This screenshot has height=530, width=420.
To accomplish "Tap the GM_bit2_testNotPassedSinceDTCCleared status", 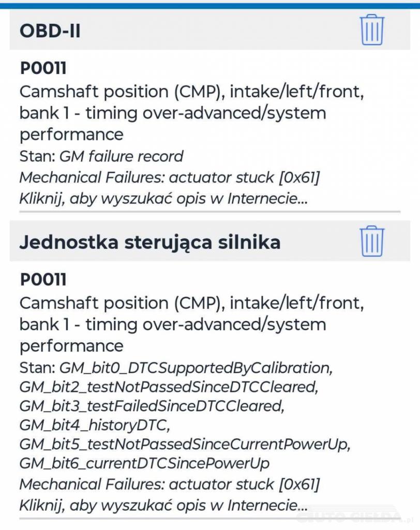I will click(x=167, y=387).
